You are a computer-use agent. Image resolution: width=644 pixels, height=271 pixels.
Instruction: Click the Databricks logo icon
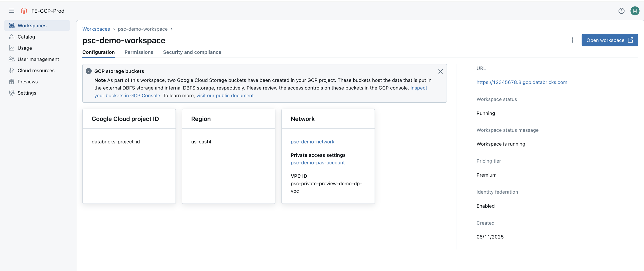point(24,11)
